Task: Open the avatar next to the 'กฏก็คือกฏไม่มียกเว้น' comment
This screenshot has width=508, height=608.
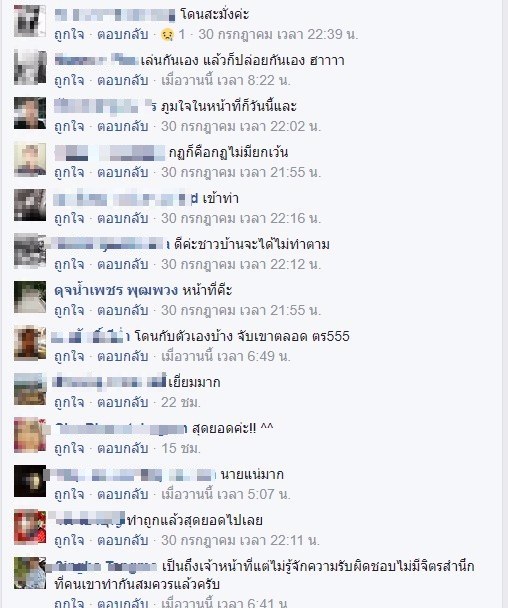Action: coord(30,159)
